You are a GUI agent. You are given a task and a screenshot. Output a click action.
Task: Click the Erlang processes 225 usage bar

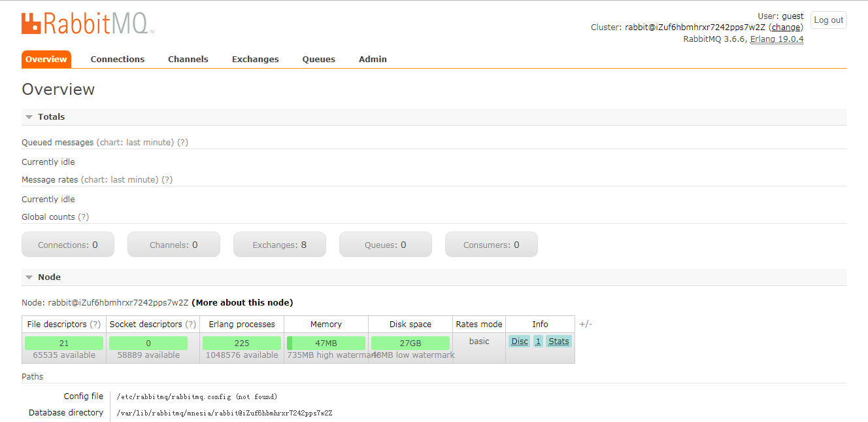(x=242, y=343)
